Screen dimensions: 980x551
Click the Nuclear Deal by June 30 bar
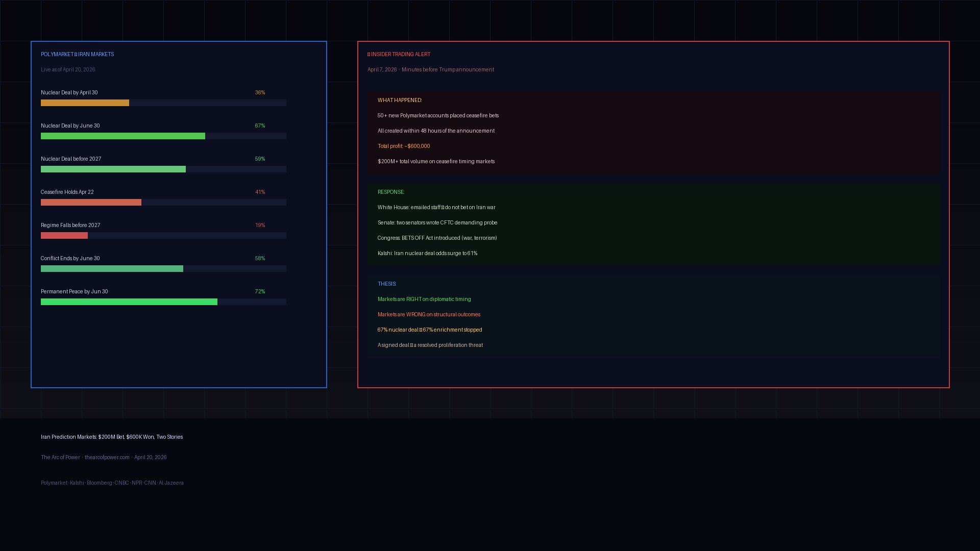coord(122,136)
